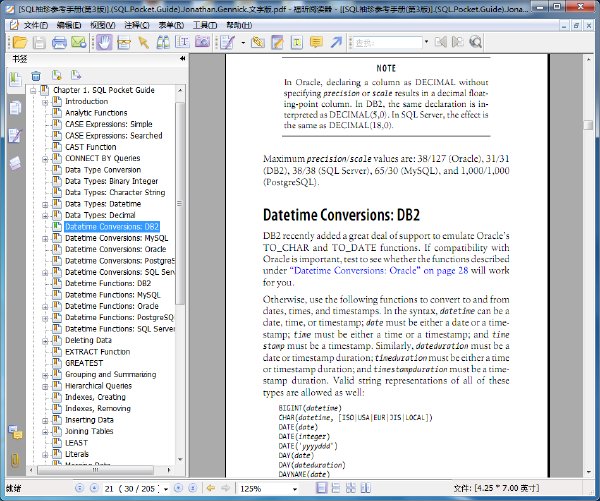Click the continuous page layout icon
The width and height of the screenshot is (600, 501).
tap(336, 488)
